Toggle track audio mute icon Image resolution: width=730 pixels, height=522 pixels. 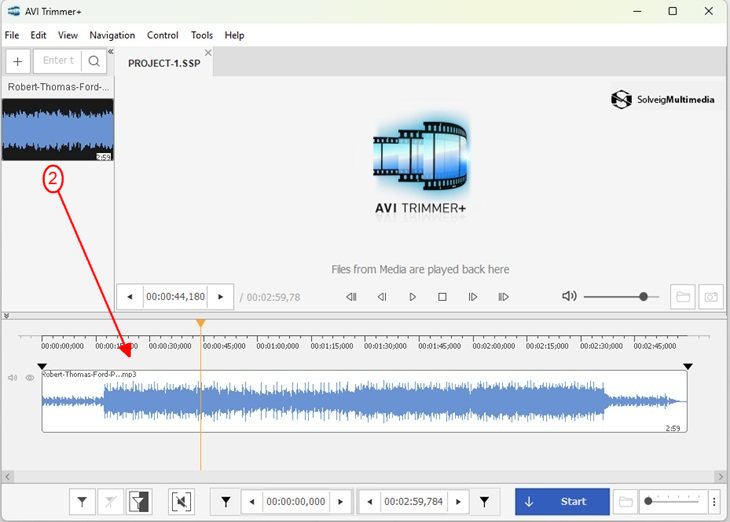pos(13,378)
